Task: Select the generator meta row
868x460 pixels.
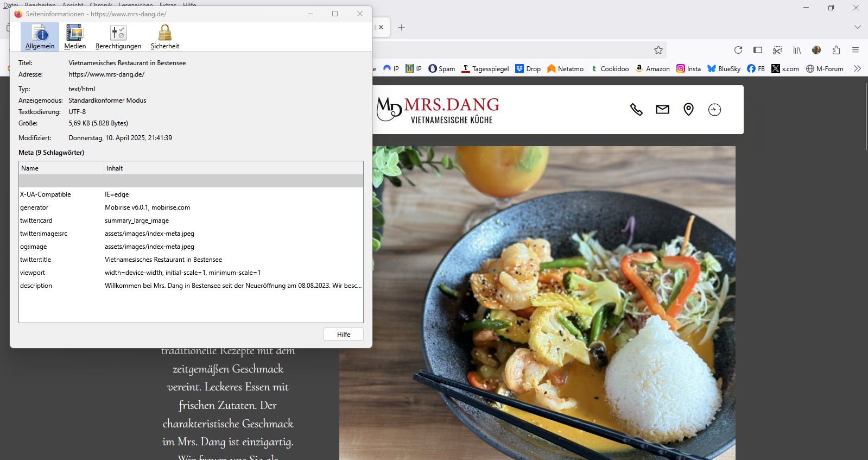Action: pyautogui.click(x=191, y=207)
